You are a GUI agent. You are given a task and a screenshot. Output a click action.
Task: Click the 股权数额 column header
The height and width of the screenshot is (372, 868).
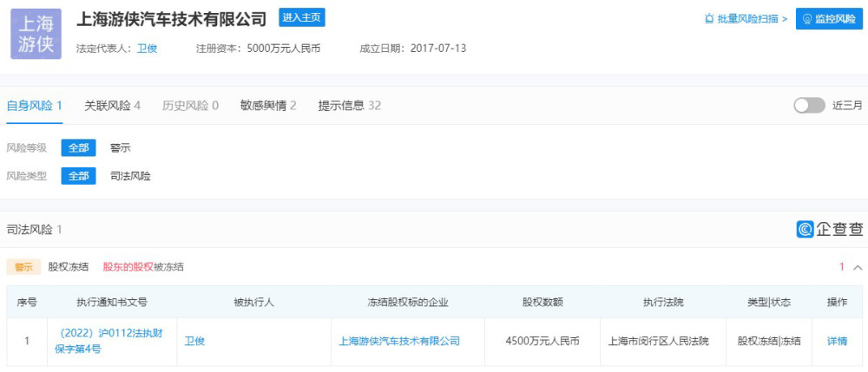542,303
